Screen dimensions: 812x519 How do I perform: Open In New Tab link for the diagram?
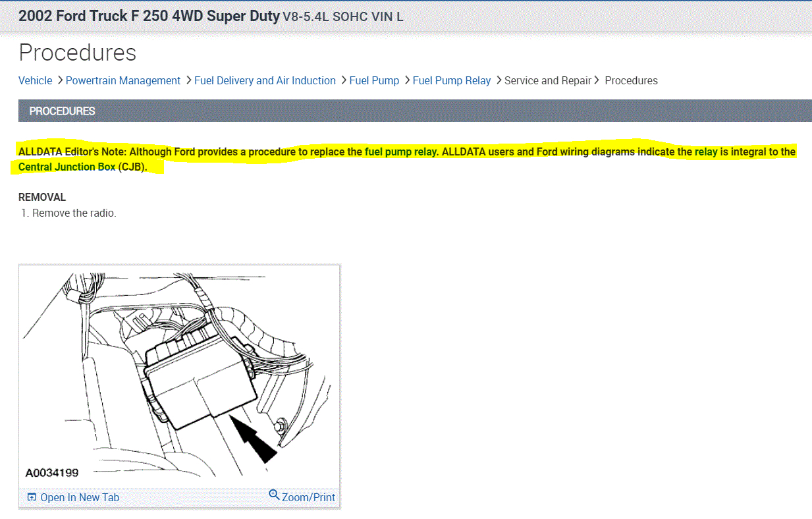[80, 497]
